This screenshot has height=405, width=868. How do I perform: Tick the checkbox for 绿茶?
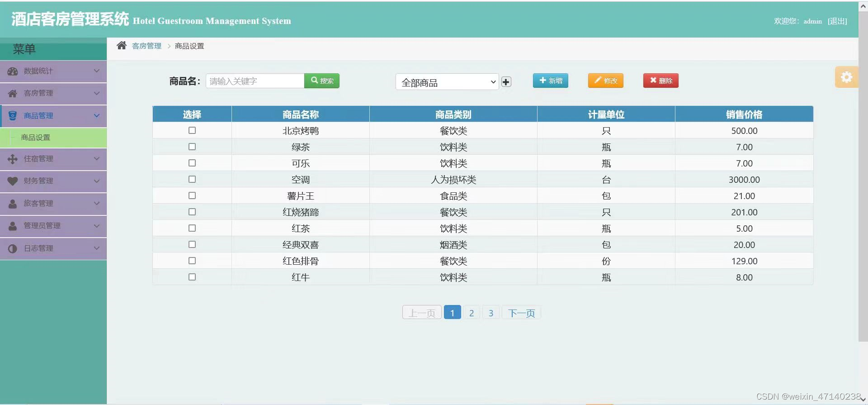[x=192, y=147]
